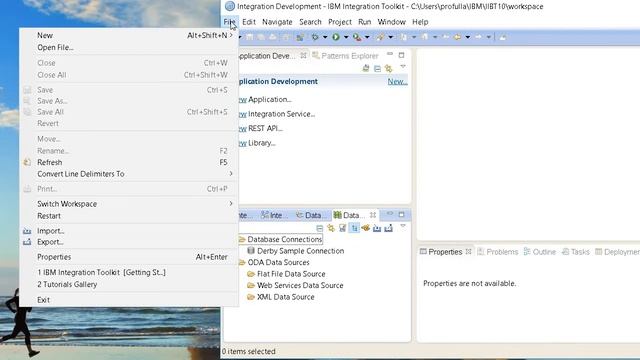640x360 pixels.
Task: Open Data Source Explorer view menu triangle
Action: (x=403, y=226)
